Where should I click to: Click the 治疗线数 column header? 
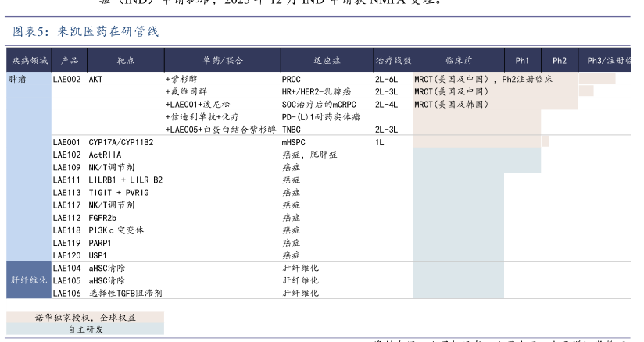393,60
